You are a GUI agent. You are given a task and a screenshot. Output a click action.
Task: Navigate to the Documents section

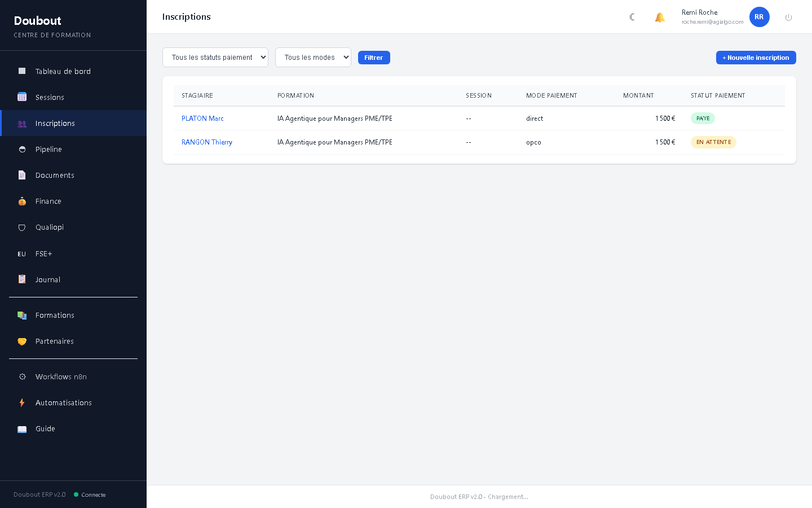click(x=55, y=175)
